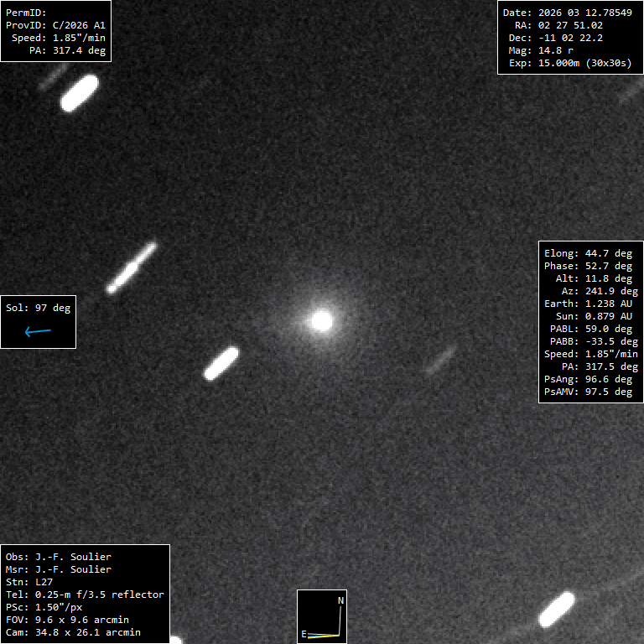This screenshot has height=644, width=644.
Task: Click the letter N on the compass
Action: point(340,601)
